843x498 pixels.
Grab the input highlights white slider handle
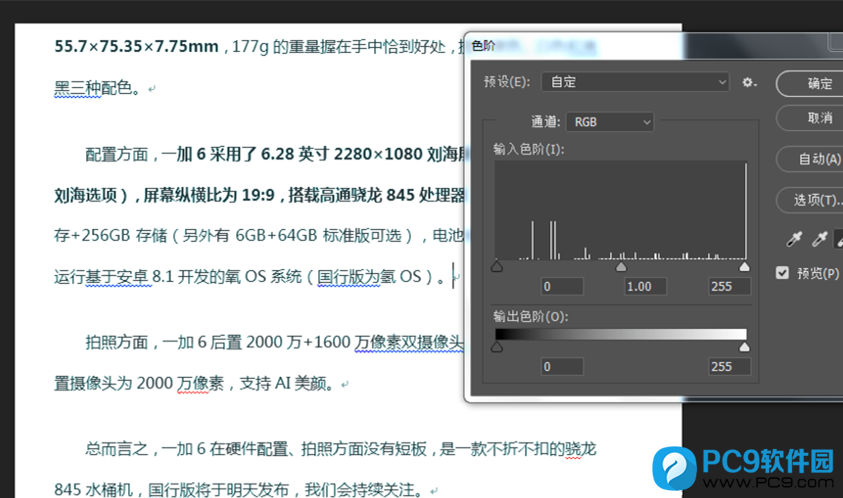click(x=744, y=267)
